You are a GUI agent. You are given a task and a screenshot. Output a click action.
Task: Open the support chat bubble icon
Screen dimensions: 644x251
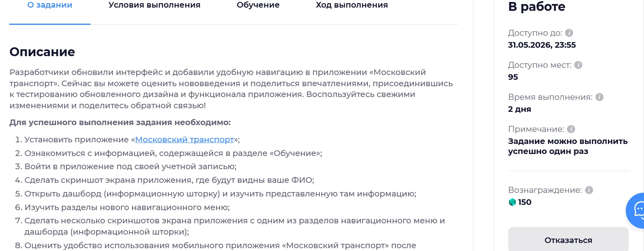coord(637,211)
